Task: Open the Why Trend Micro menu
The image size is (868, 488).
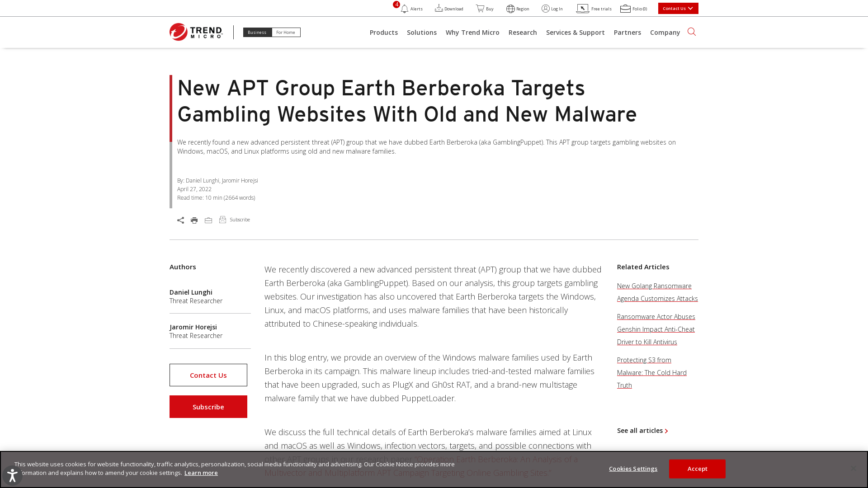Action: click(472, 33)
